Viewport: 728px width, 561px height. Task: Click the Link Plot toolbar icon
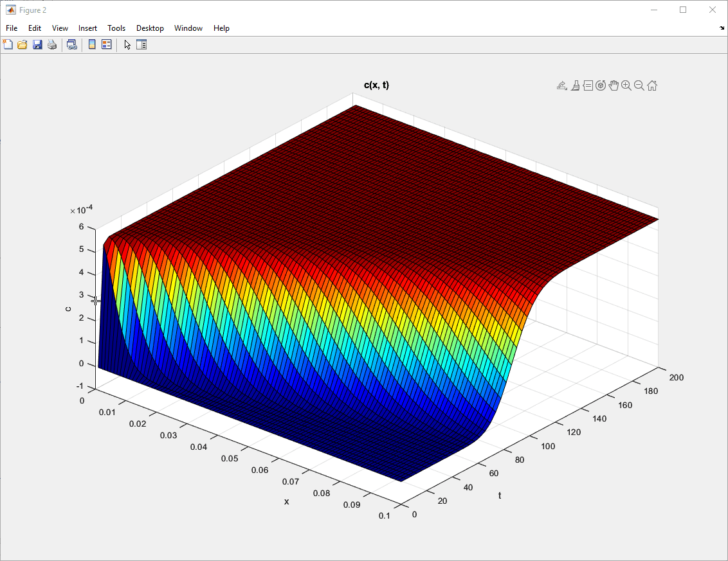pyautogui.click(x=71, y=44)
